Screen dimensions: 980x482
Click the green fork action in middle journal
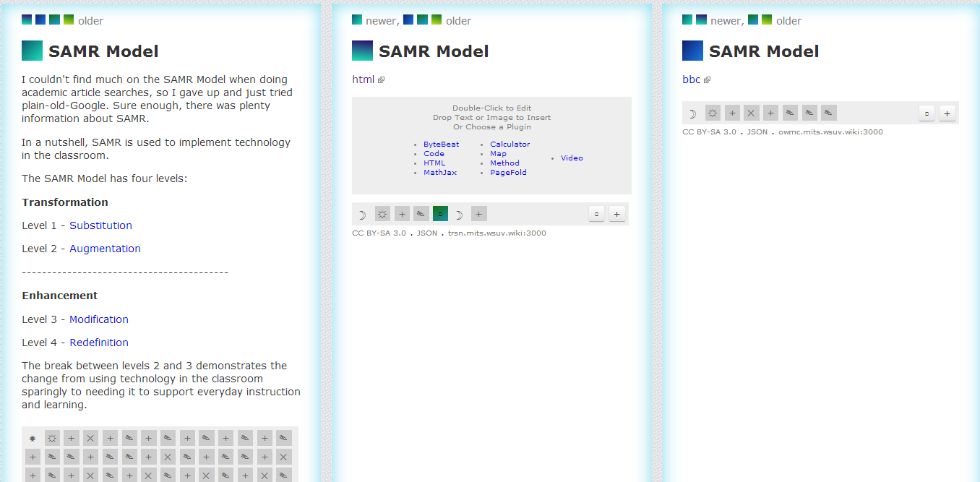coord(440,214)
